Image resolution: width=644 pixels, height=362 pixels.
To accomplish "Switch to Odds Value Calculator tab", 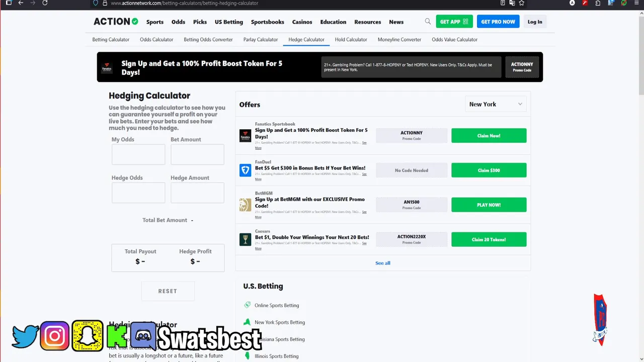I will click(x=455, y=39).
